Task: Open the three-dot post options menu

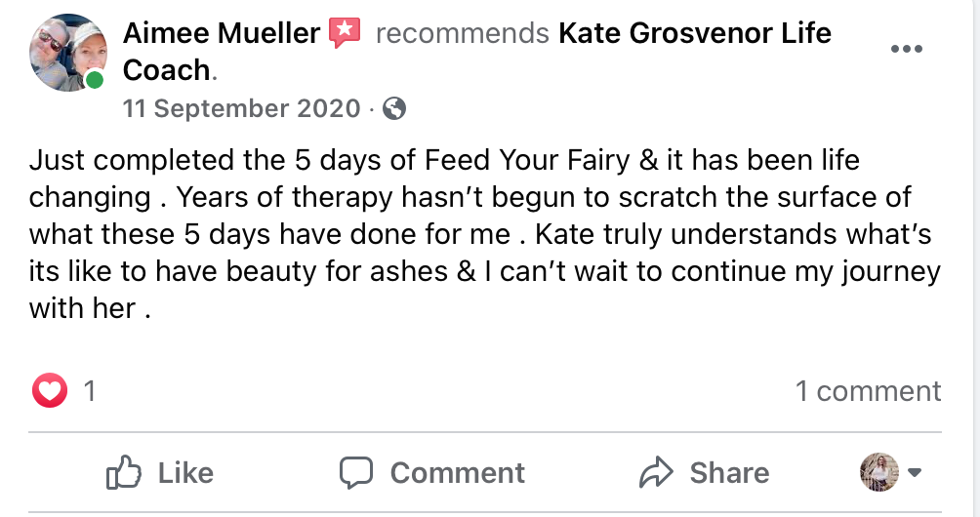Action: 907,49
